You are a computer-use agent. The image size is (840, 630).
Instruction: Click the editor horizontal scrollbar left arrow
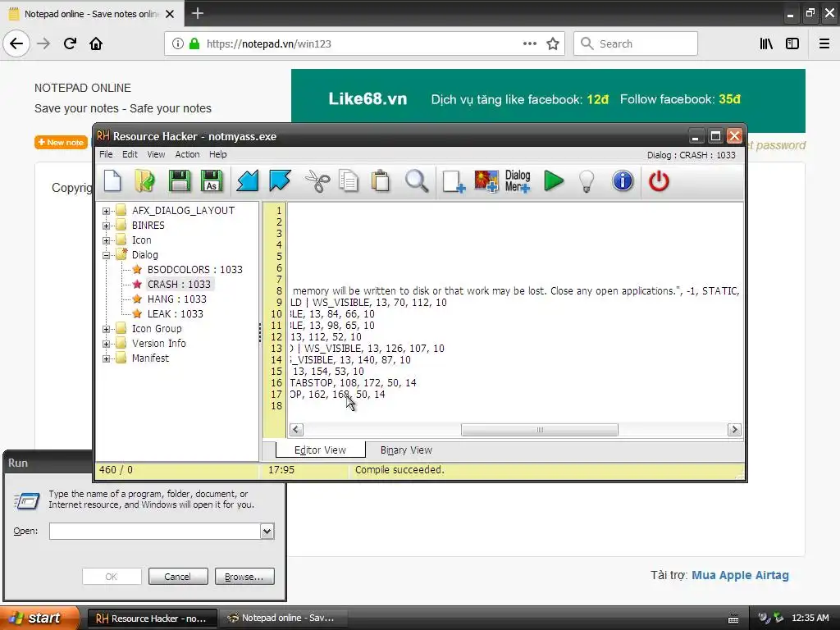tap(296, 430)
